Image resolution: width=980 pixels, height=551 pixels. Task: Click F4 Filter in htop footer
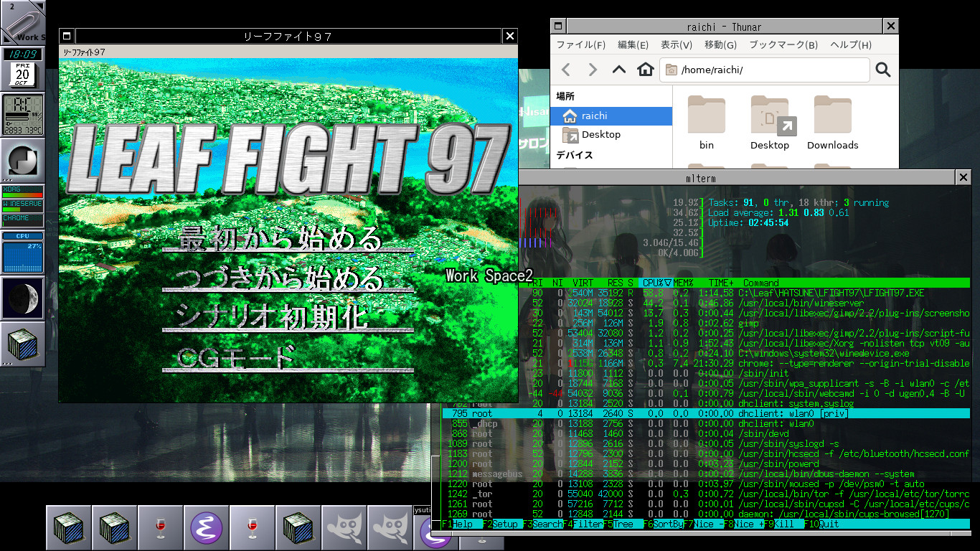tap(583, 524)
